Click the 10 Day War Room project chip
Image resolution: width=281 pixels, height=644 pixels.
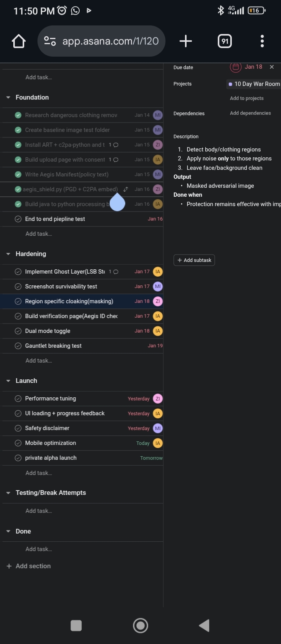[x=254, y=84]
